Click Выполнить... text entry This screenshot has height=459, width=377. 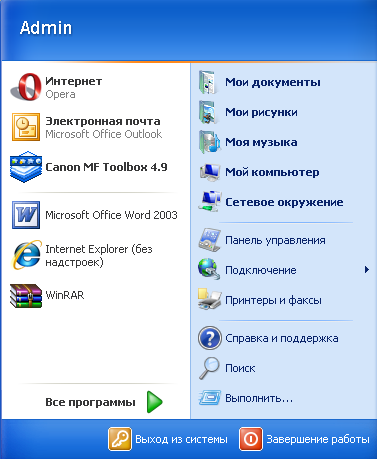[x=259, y=398]
